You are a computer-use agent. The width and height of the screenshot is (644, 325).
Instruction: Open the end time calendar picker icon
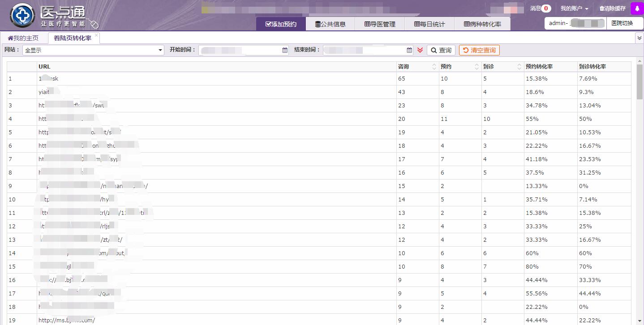[x=409, y=50]
